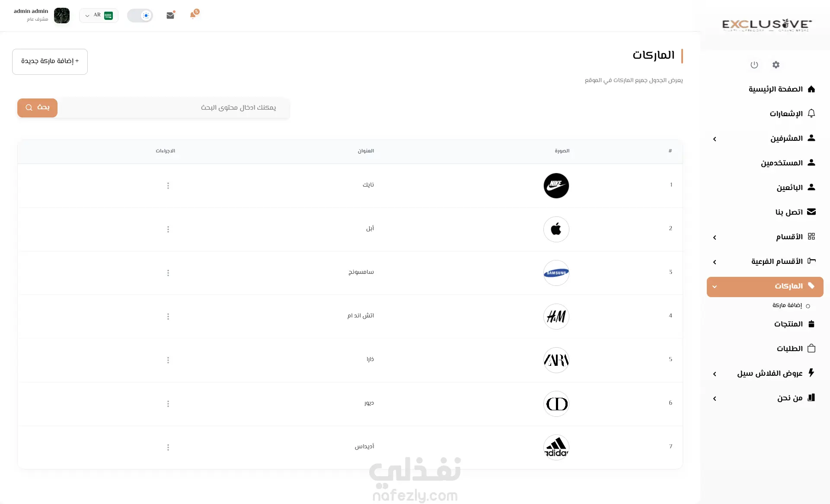Click the settings gear in sidebar
830x504 pixels.
776,65
